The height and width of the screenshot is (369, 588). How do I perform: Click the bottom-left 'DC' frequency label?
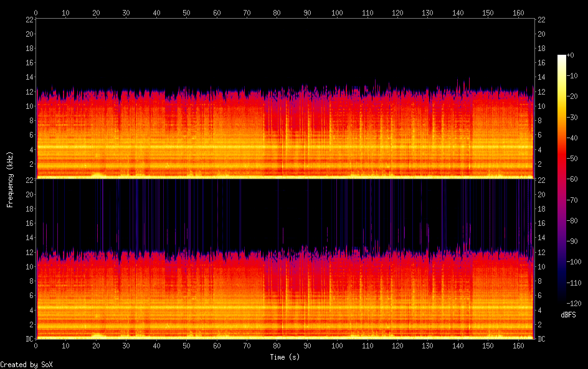[x=29, y=339]
